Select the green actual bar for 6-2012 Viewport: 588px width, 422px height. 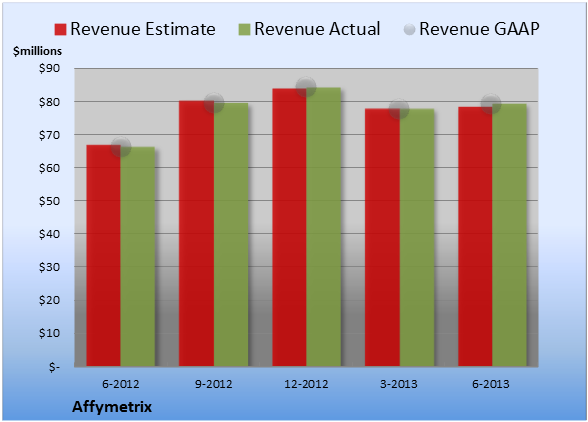point(138,257)
